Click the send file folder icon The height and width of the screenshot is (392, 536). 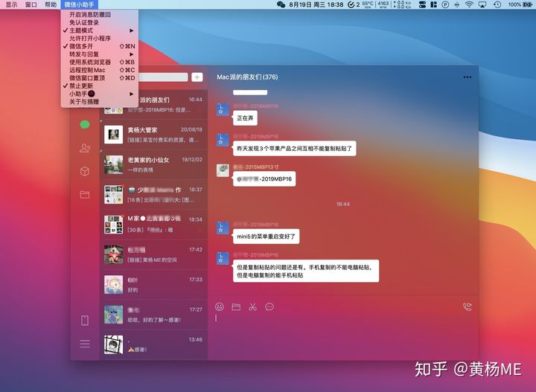click(x=236, y=306)
